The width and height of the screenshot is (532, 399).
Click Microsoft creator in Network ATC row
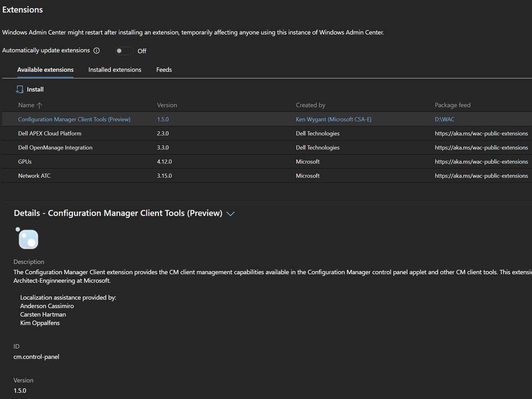(308, 176)
